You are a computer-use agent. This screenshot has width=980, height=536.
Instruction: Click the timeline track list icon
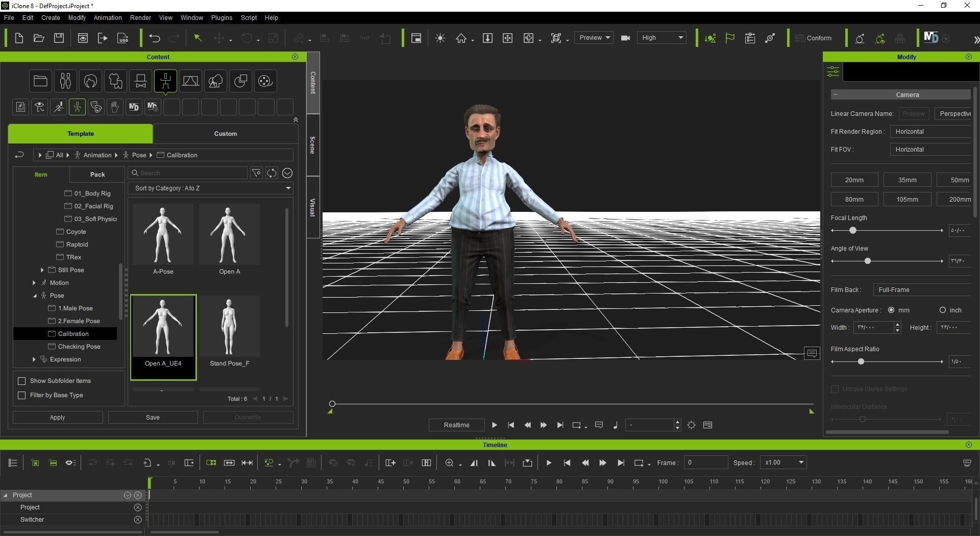point(13,463)
